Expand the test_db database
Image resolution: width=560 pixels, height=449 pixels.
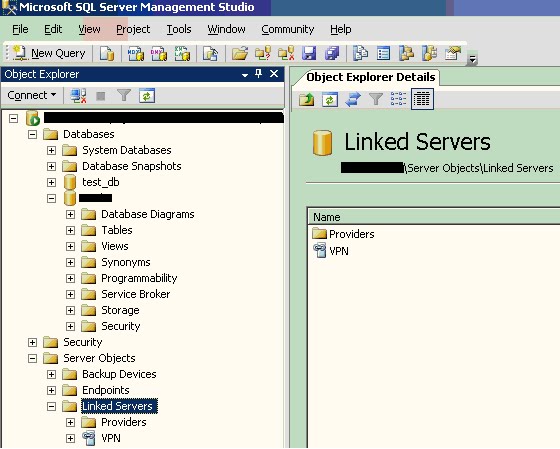pyautogui.click(x=51, y=183)
